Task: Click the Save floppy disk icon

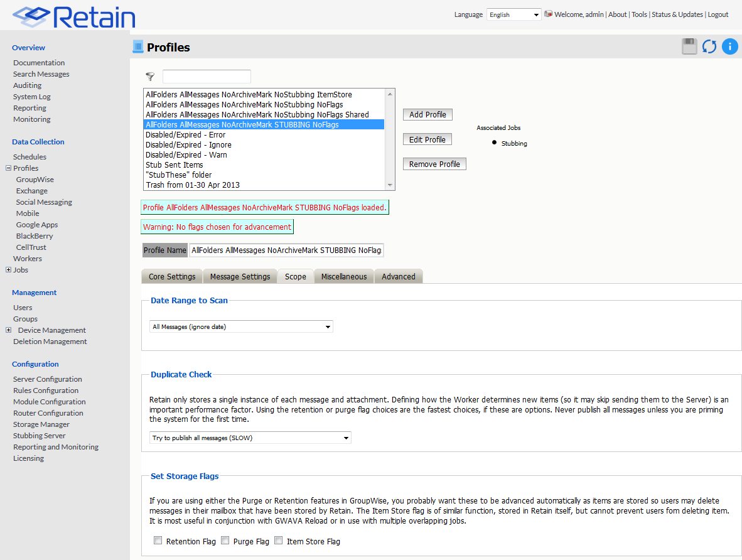Action: click(x=689, y=46)
